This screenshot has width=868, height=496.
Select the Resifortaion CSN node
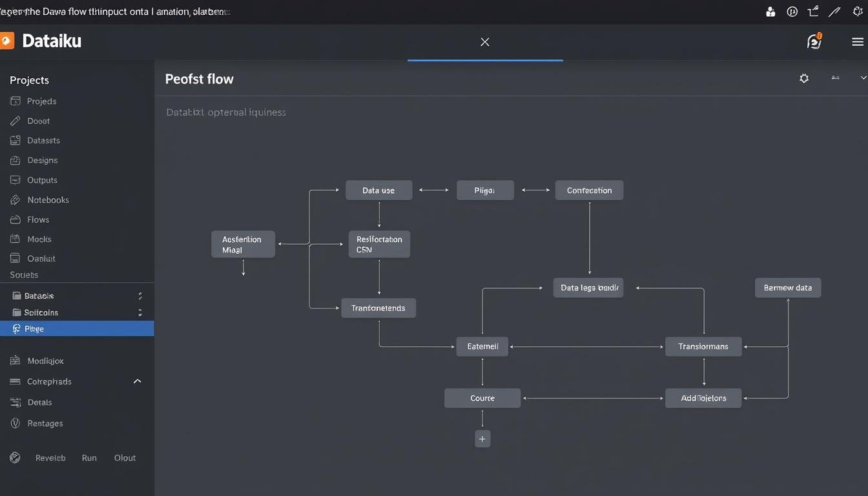pyautogui.click(x=379, y=244)
